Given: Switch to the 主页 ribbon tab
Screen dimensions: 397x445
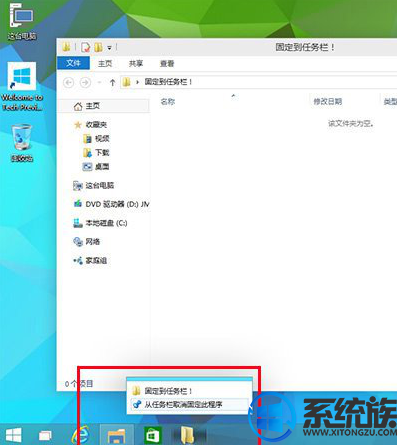Looking at the screenshot, I should coord(105,63).
